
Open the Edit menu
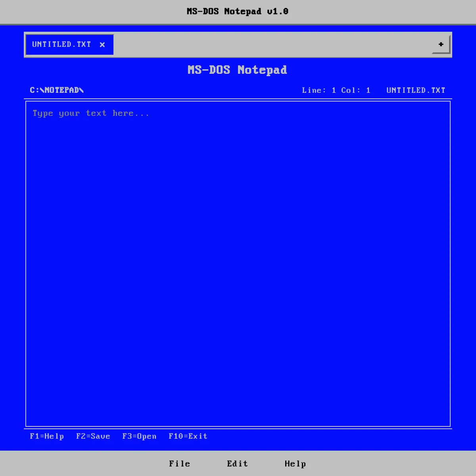(237, 464)
